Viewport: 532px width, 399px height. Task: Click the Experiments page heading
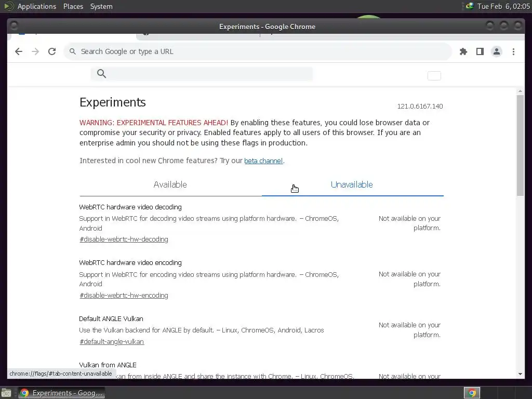tap(113, 102)
